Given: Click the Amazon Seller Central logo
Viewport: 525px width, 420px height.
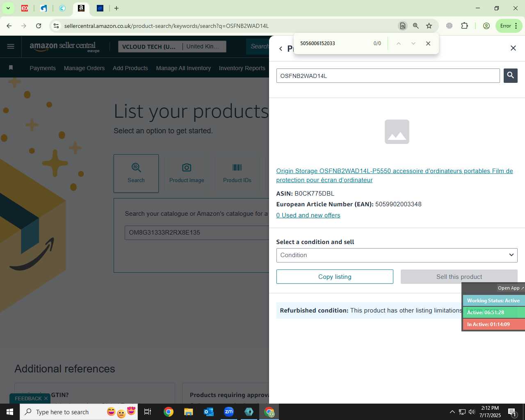Looking at the screenshot, I should pyautogui.click(x=64, y=46).
